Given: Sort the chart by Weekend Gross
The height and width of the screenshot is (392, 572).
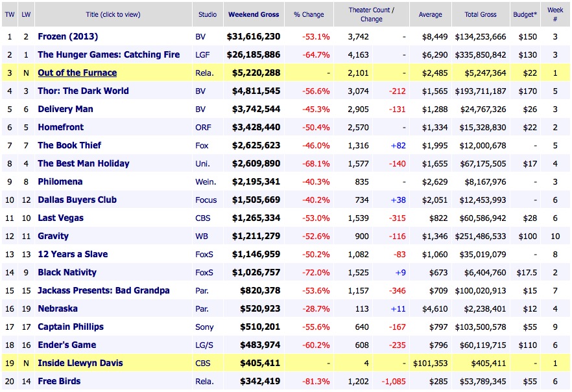Looking at the screenshot, I should [253, 14].
